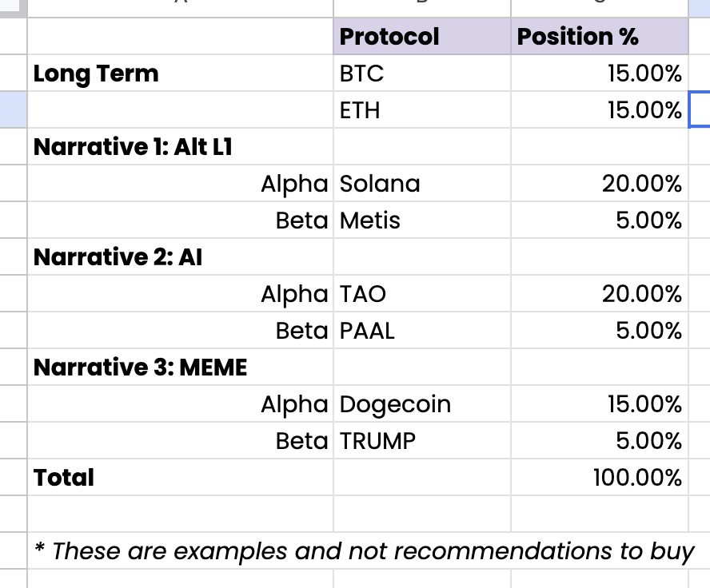Screen dimensions: 710x588
Task: Click the Solana cell
Action: pyautogui.click(x=421, y=184)
